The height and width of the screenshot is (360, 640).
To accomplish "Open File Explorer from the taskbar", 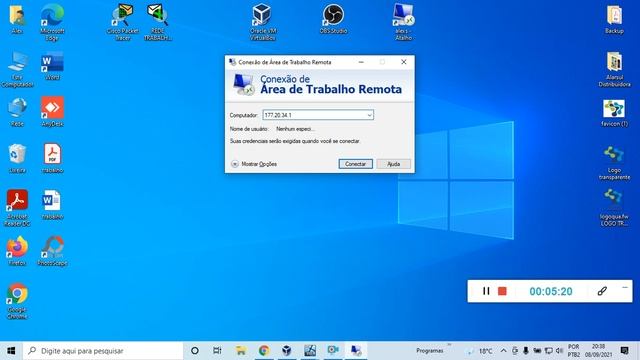I will (241, 350).
